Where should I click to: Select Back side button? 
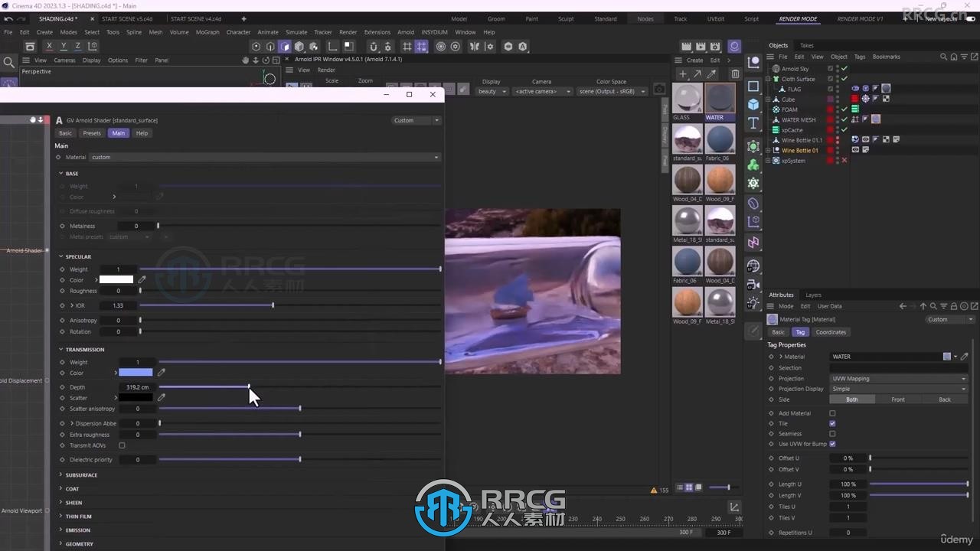[x=945, y=399]
